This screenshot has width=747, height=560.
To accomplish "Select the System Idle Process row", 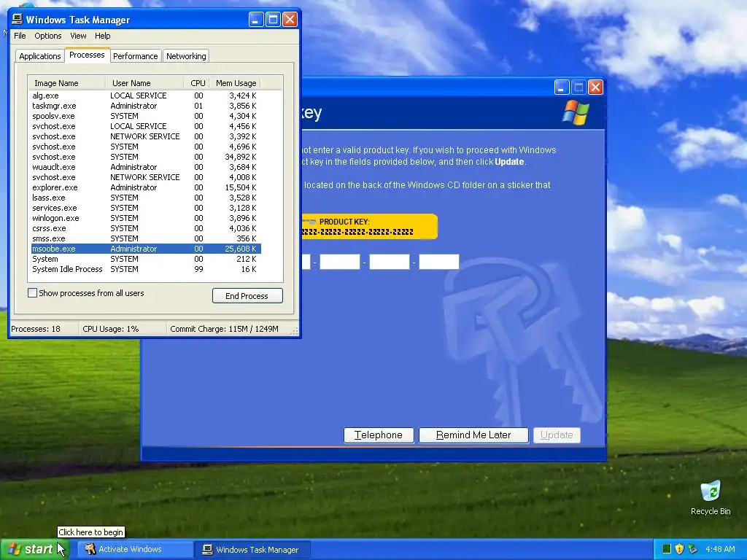I will click(146, 269).
